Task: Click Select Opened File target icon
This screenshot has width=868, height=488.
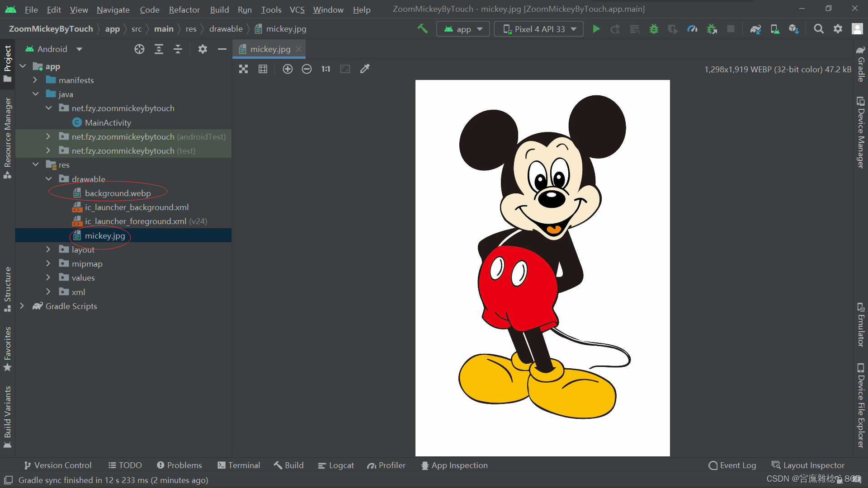Action: [x=139, y=49]
